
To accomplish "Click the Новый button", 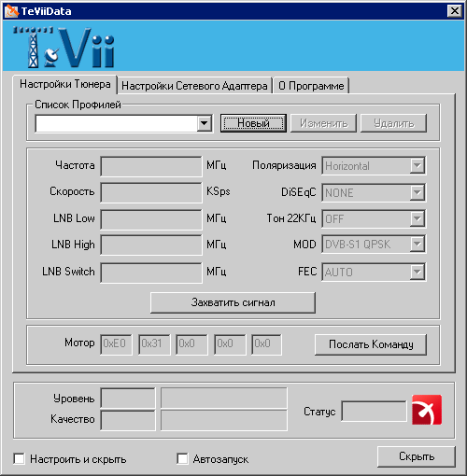I will [253, 123].
